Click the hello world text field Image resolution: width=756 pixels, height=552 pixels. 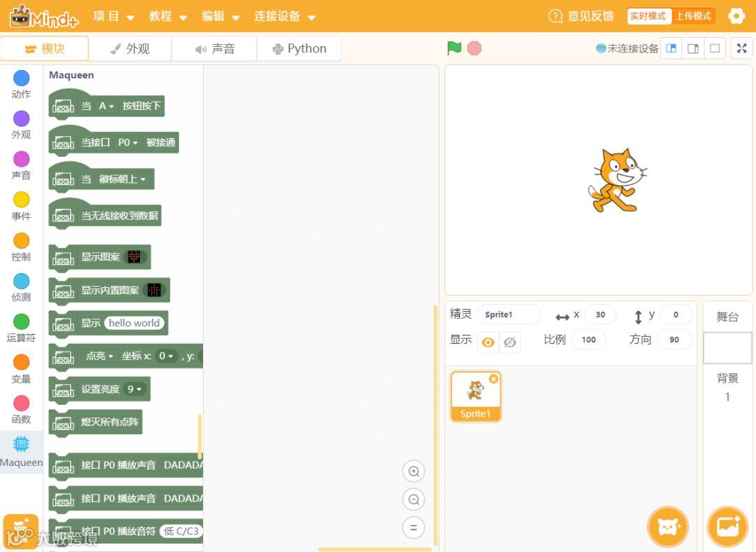pyautogui.click(x=134, y=323)
